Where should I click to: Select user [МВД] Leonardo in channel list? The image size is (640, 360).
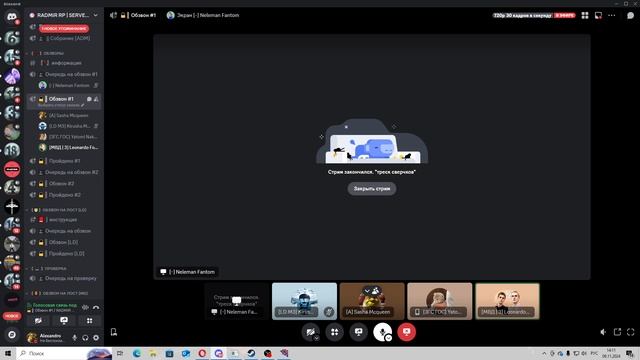69,147
